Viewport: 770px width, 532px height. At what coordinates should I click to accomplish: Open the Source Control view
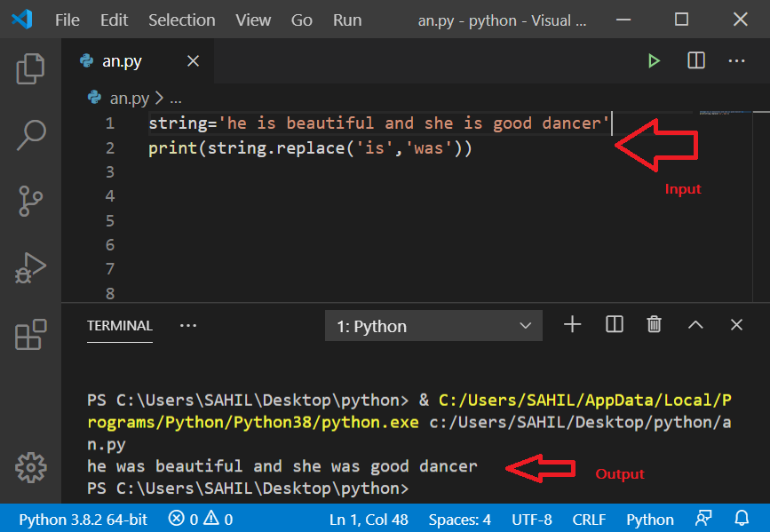pyautogui.click(x=30, y=202)
